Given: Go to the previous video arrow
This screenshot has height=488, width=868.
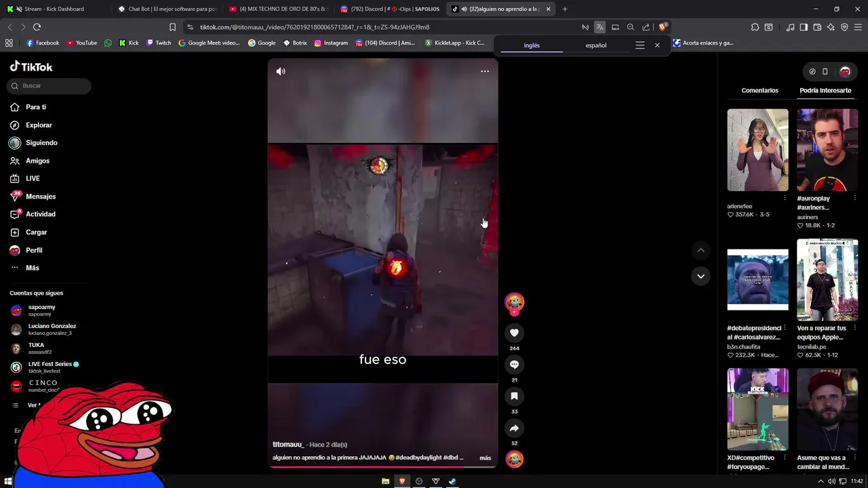Looking at the screenshot, I should click(x=701, y=250).
